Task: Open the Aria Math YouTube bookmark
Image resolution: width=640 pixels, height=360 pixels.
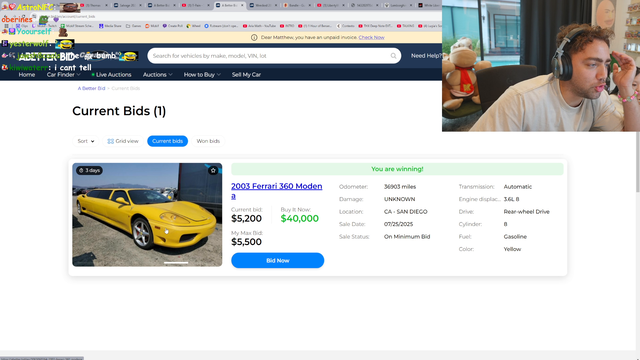Action: [x=259, y=26]
